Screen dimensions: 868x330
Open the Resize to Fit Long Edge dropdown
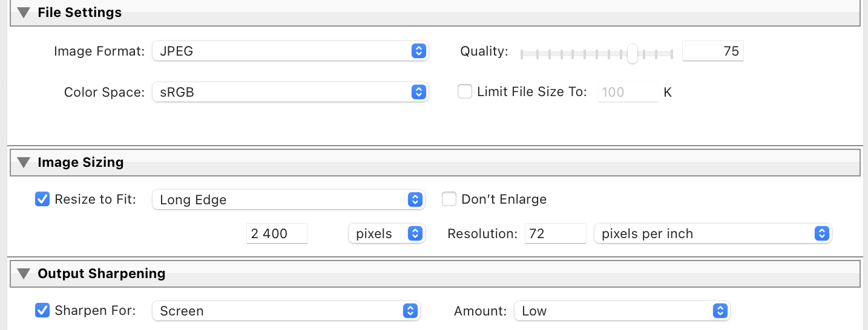[288, 199]
